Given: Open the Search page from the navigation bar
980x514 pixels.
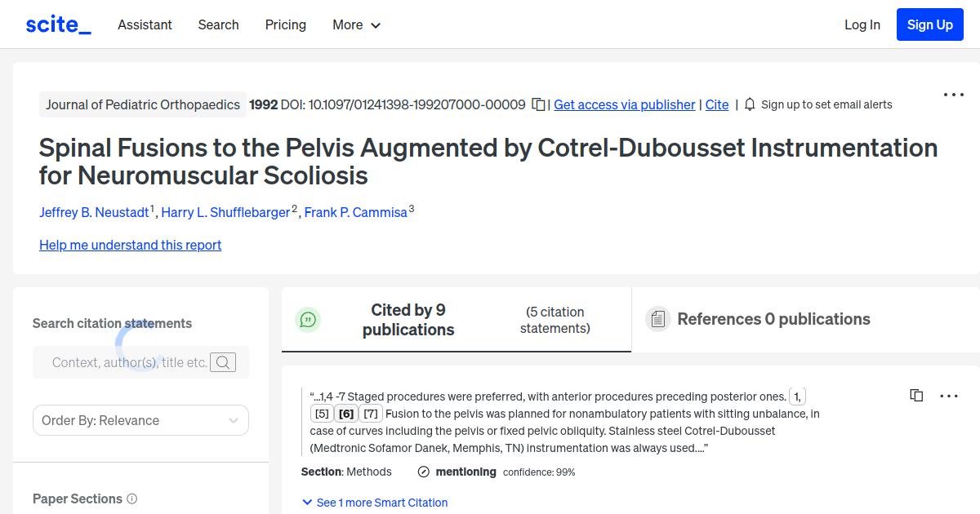Looking at the screenshot, I should pos(218,25).
